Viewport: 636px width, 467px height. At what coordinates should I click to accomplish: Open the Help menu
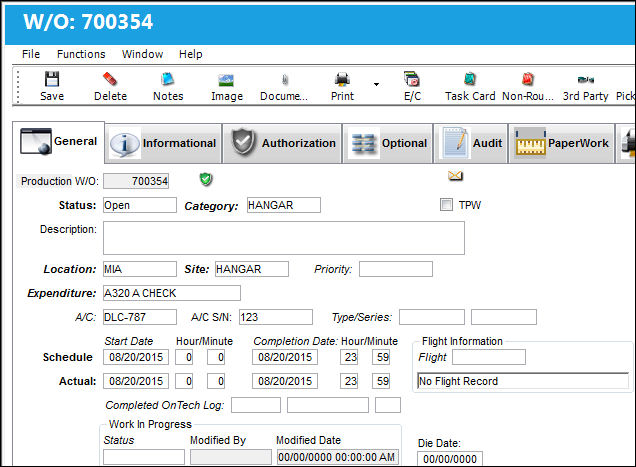pos(191,54)
